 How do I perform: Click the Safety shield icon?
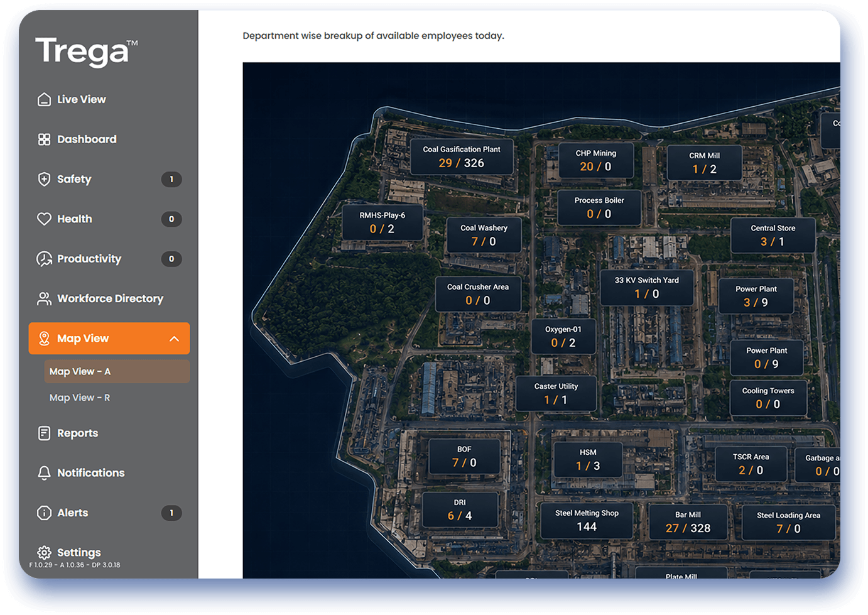click(44, 179)
